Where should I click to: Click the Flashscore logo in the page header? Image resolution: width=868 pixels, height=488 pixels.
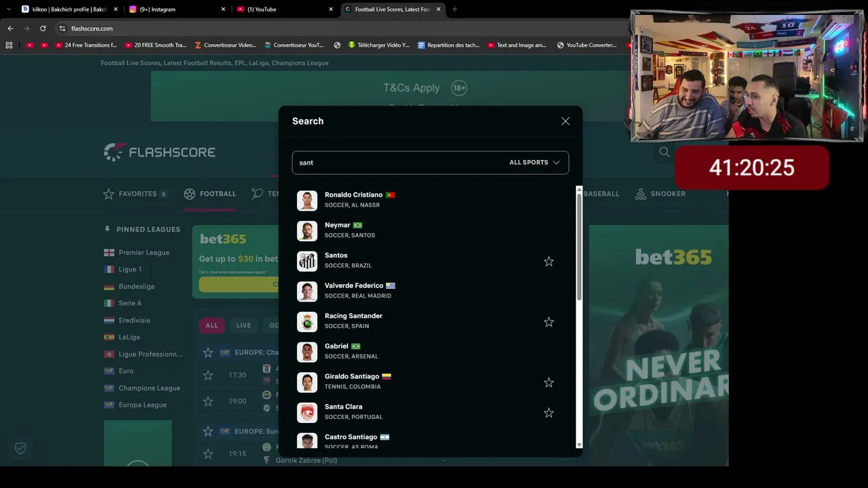(159, 152)
